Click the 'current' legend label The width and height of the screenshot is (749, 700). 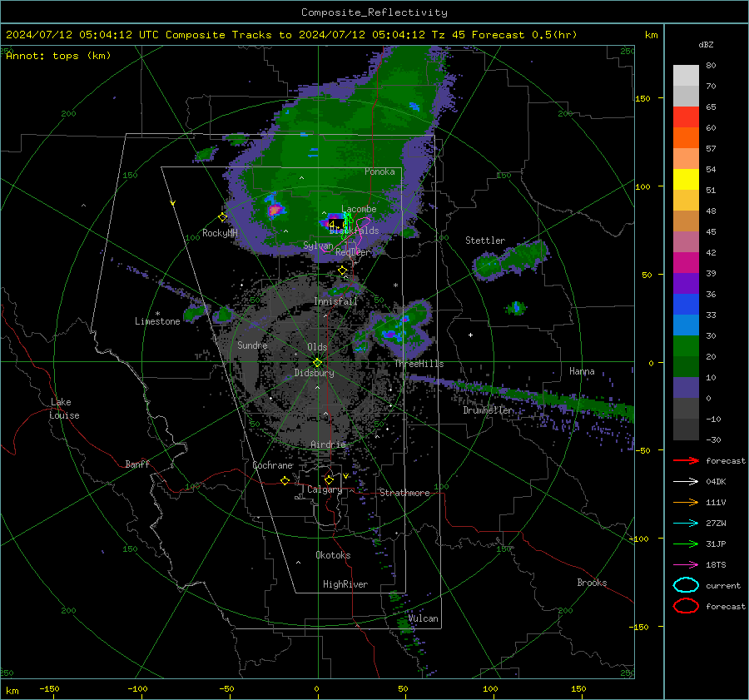tap(723, 585)
